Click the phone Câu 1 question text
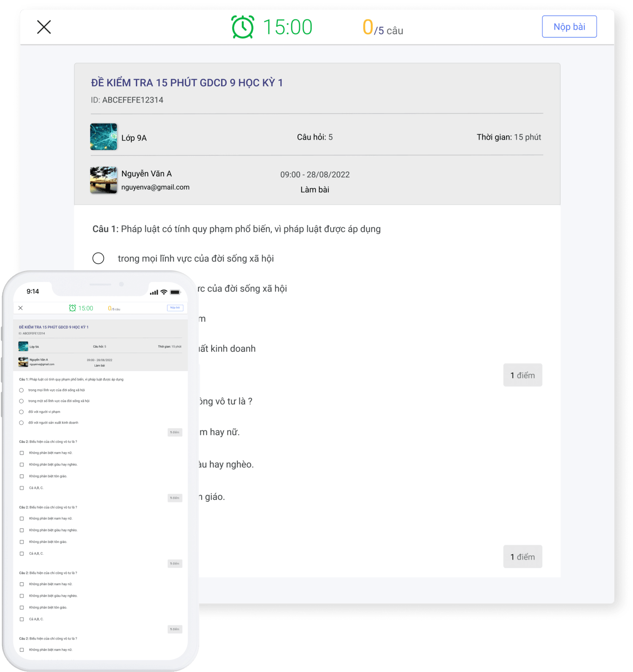Image resolution: width=633 pixels, height=672 pixels. tap(71, 379)
